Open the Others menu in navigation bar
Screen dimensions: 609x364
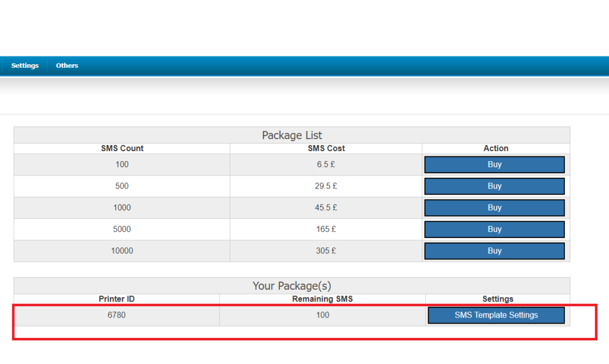tap(67, 65)
